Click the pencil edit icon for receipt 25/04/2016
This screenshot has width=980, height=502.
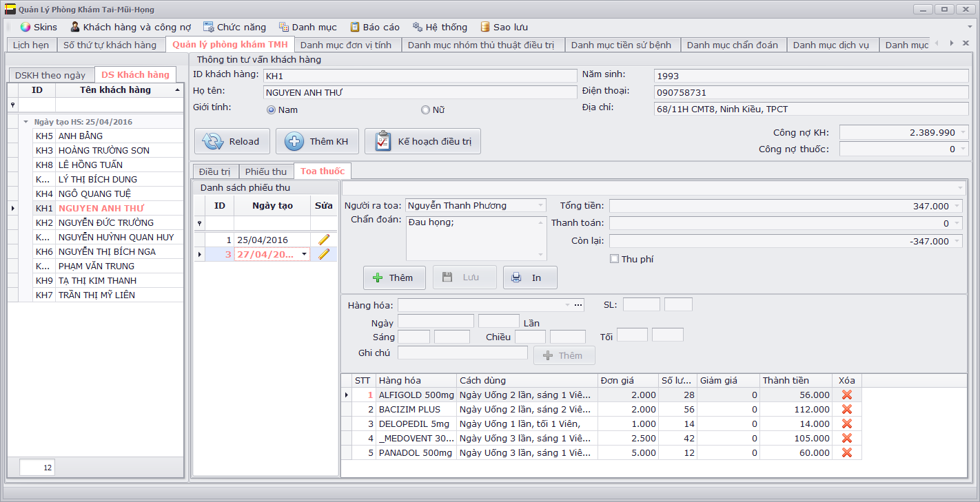coord(323,240)
